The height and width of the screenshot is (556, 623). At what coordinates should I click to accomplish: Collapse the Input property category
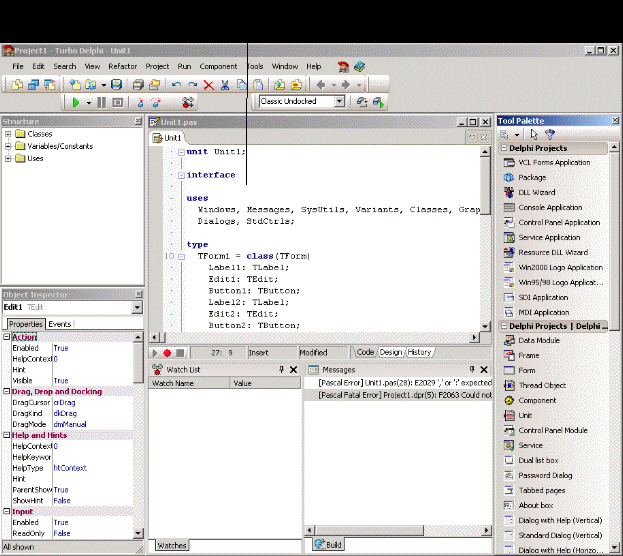(x=6, y=511)
